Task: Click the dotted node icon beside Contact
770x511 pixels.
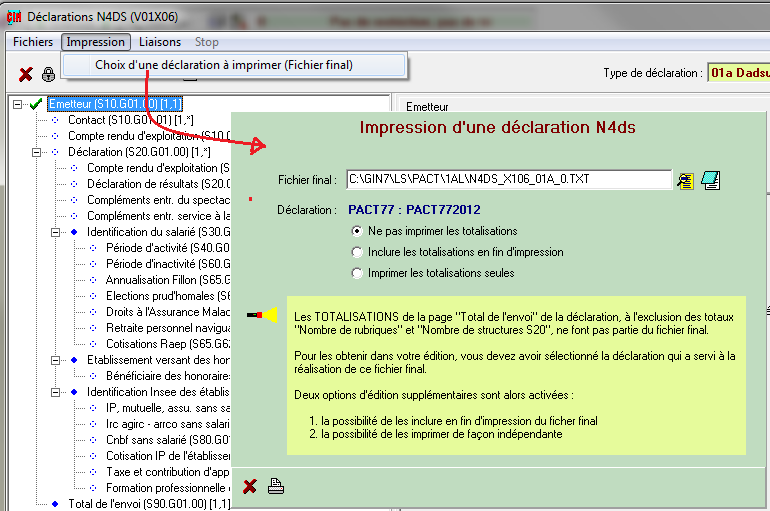Action: click(55, 120)
